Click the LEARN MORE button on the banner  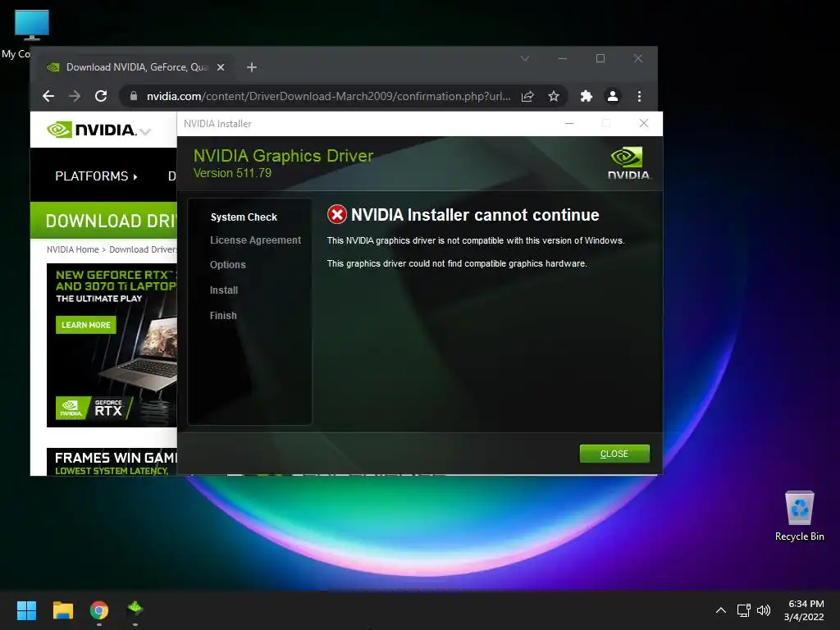click(85, 325)
